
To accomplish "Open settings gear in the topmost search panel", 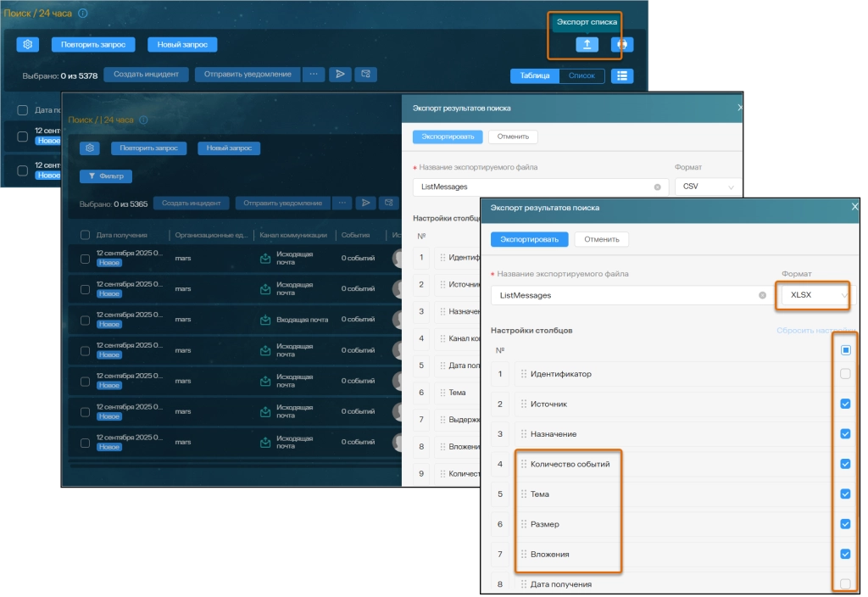I will tap(28, 45).
